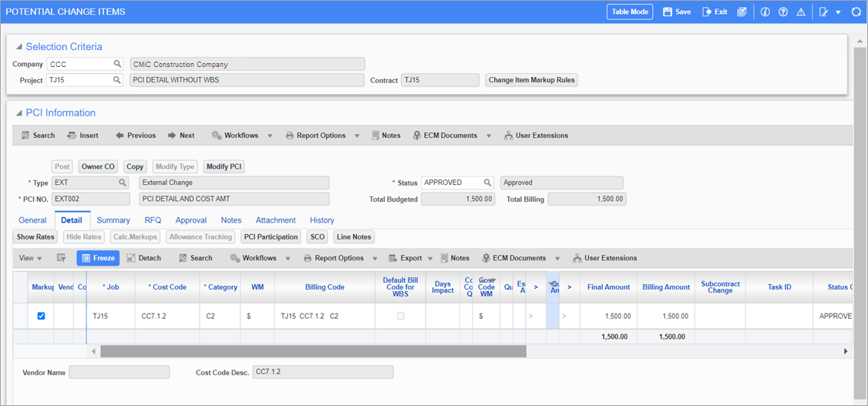868x406 pixels.
Task: Click Insert in the PCI Information toolbar
Action: point(82,135)
